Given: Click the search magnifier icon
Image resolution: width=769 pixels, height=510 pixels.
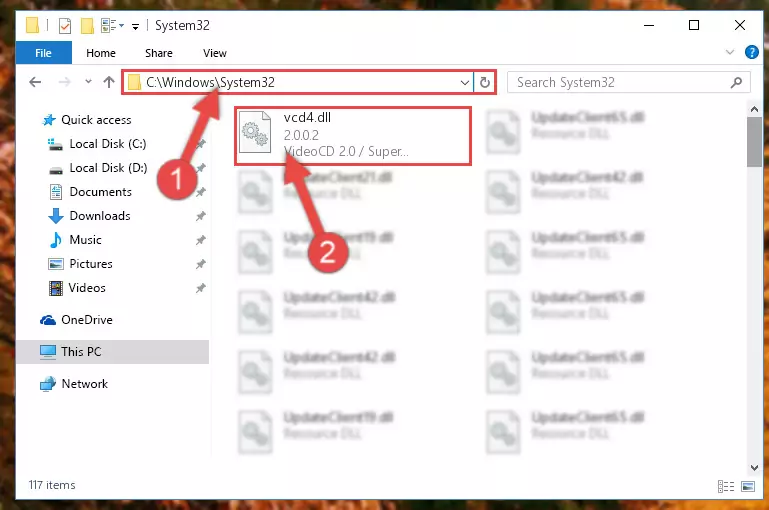Looking at the screenshot, I should tap(736, 82).
